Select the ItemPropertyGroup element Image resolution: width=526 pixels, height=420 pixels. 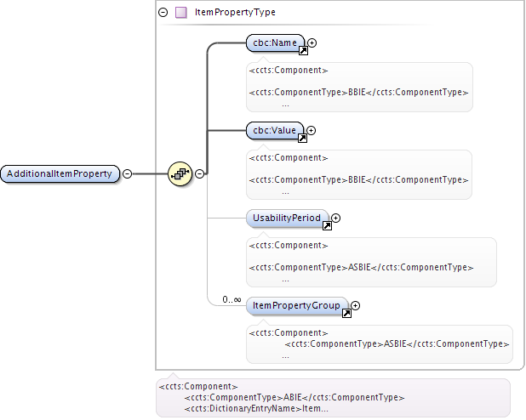(297, 306)
